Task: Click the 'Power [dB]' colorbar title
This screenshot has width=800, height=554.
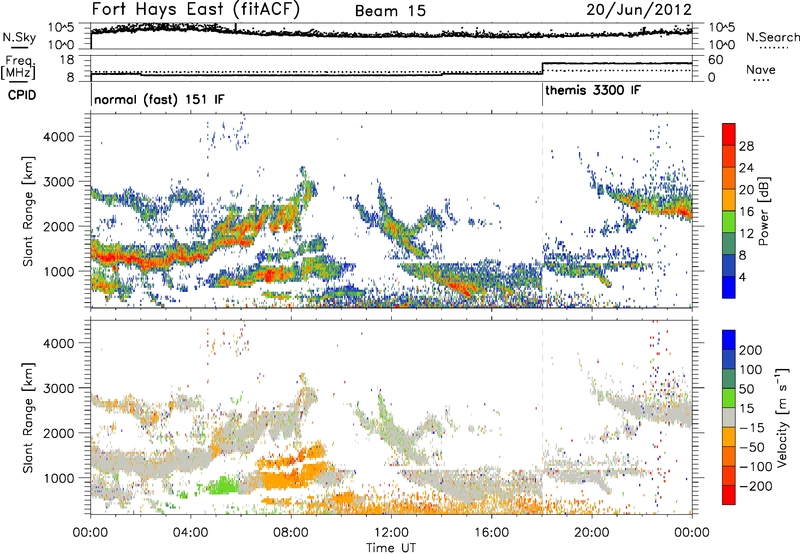Action: (763, 211)
